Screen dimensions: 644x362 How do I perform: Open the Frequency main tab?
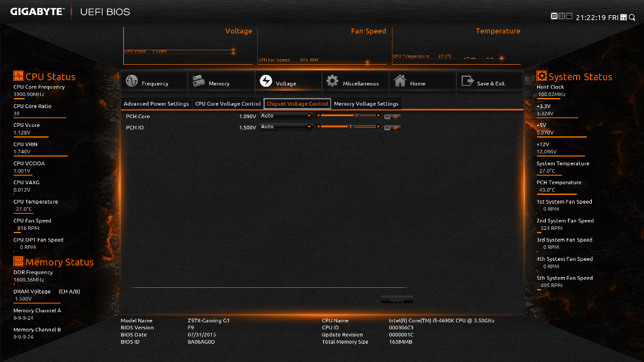click(155, 80)
